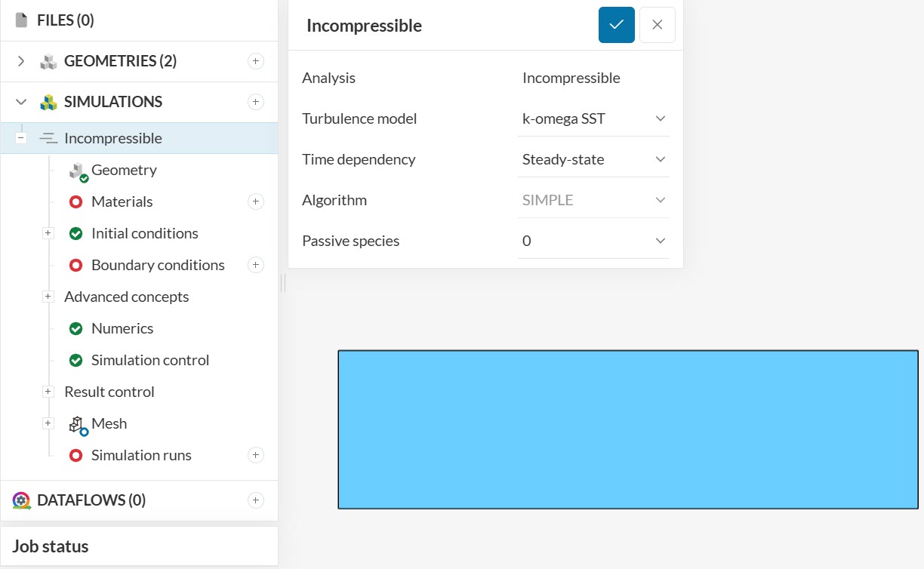Image resolution: width=924 pixels, height=569 pixels.
Task: Click the plus icon next to Geometries
Action: pos(256,61)
